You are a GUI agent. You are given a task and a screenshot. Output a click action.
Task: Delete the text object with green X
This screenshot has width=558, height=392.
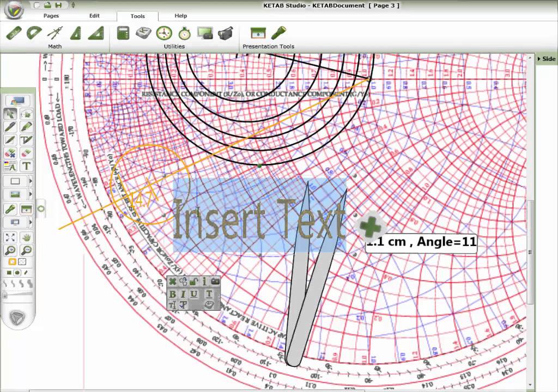point(173,281)
